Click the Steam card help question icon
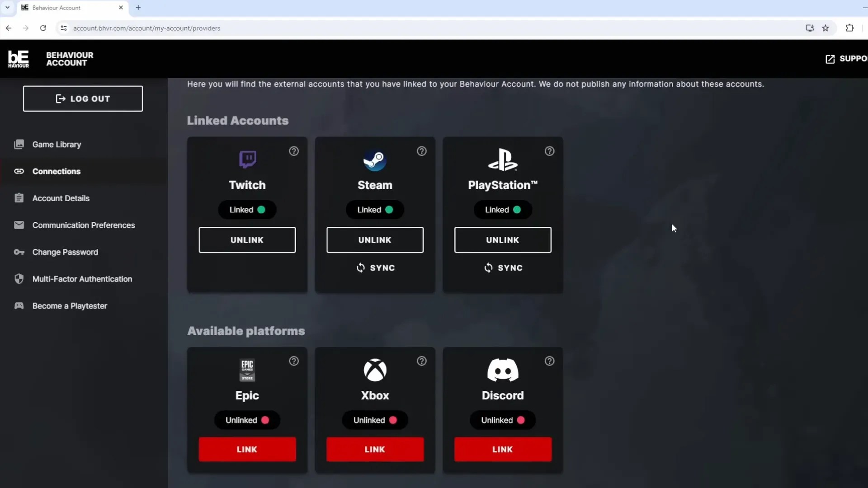 pyautogui.click(x=422, y=151)
